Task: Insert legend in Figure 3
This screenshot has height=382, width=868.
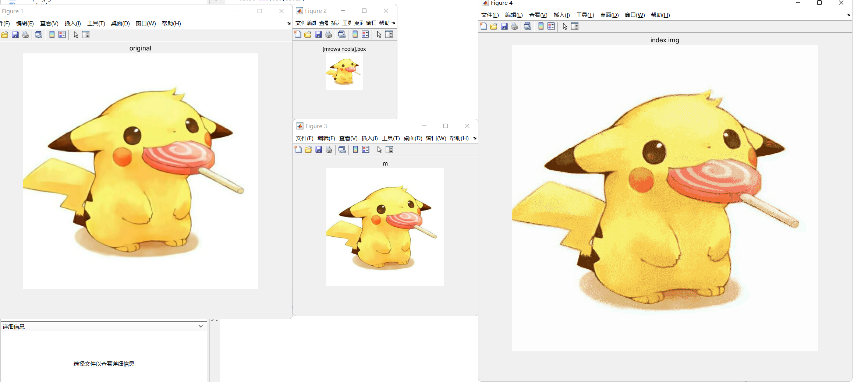Action: (x=366, y=150)
